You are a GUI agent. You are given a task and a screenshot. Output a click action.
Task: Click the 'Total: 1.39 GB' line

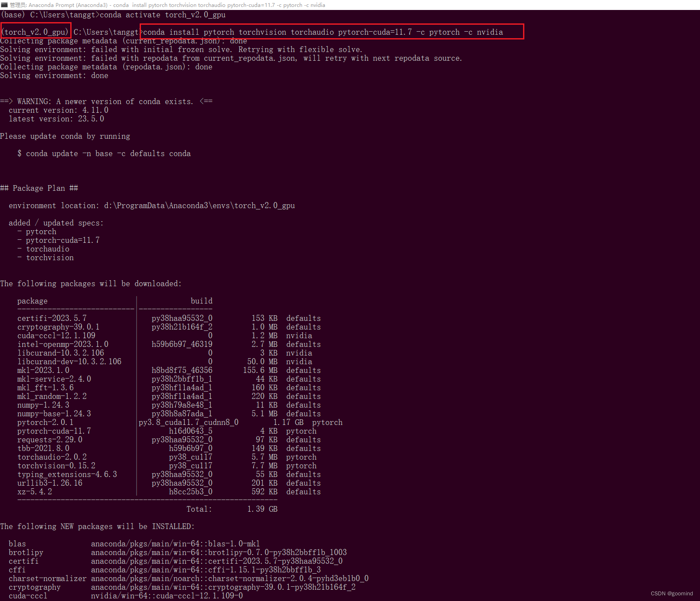point(232,509)
